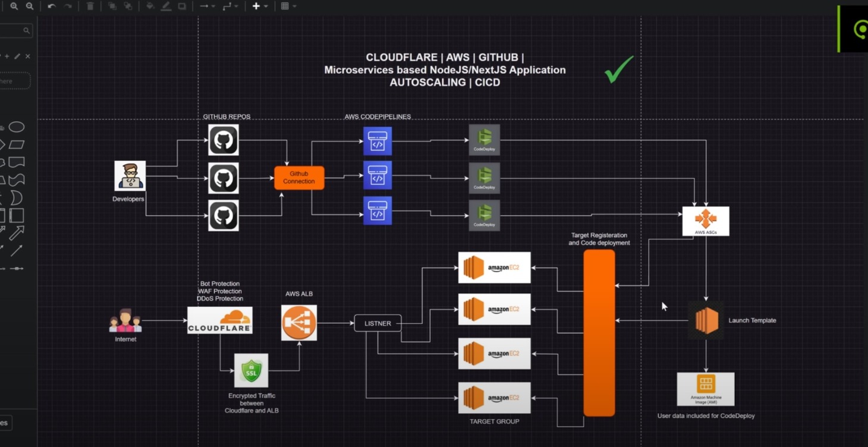
Task: Redo the last undone action
Action: [x=68, y=6]
